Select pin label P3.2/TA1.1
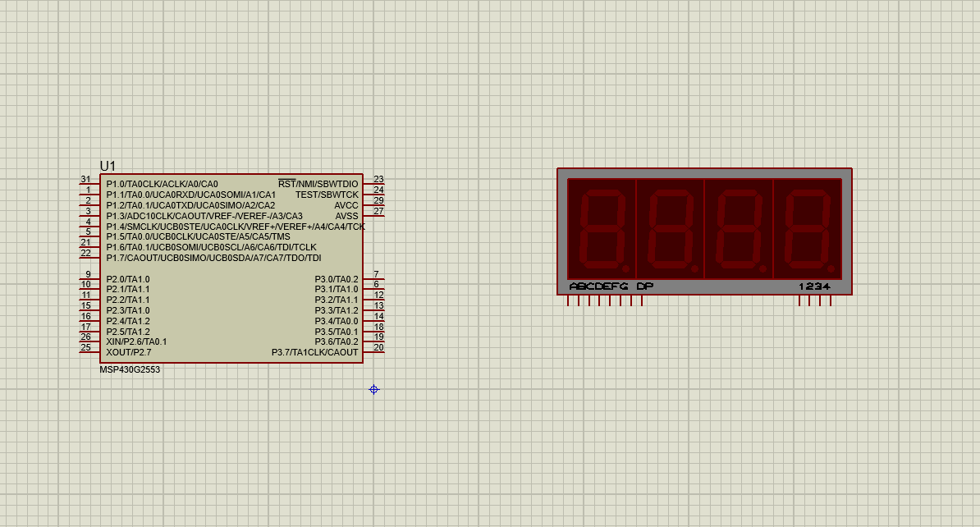This screenshot has height=527, width=980. (x=337, y=300)
